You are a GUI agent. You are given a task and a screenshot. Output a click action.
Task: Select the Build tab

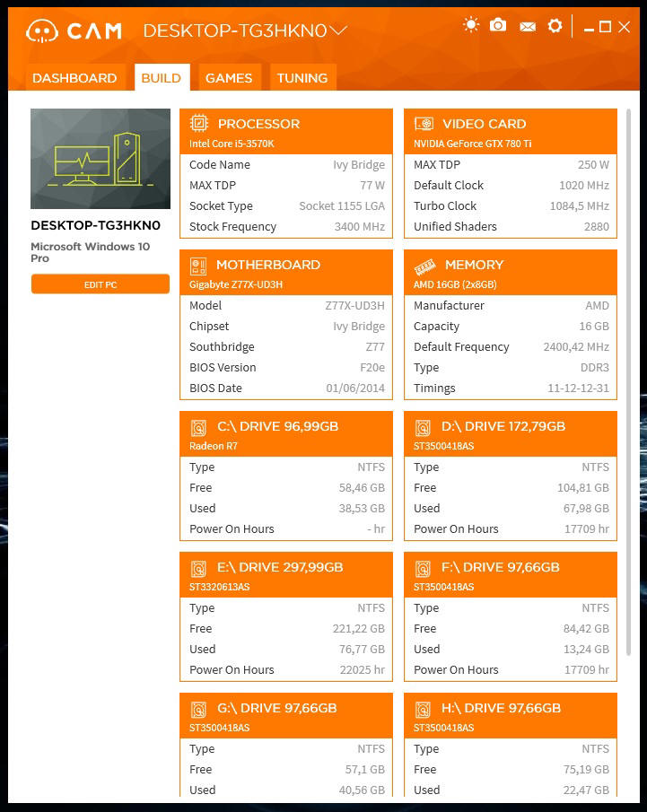pos(162,78)
